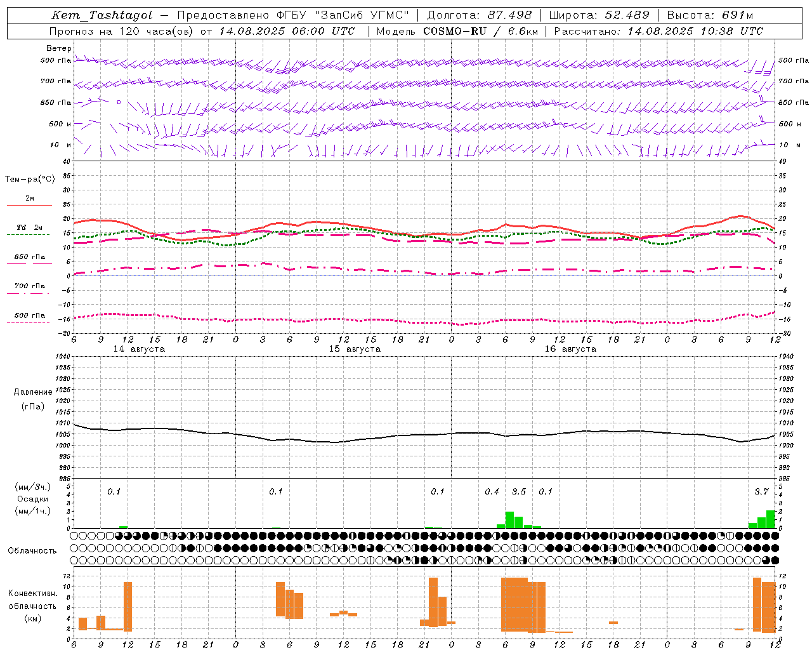The height and width of the screenshot is (650, 812).
Task: Click the Td 2м dew point legend entry
Action: [30, 227]
